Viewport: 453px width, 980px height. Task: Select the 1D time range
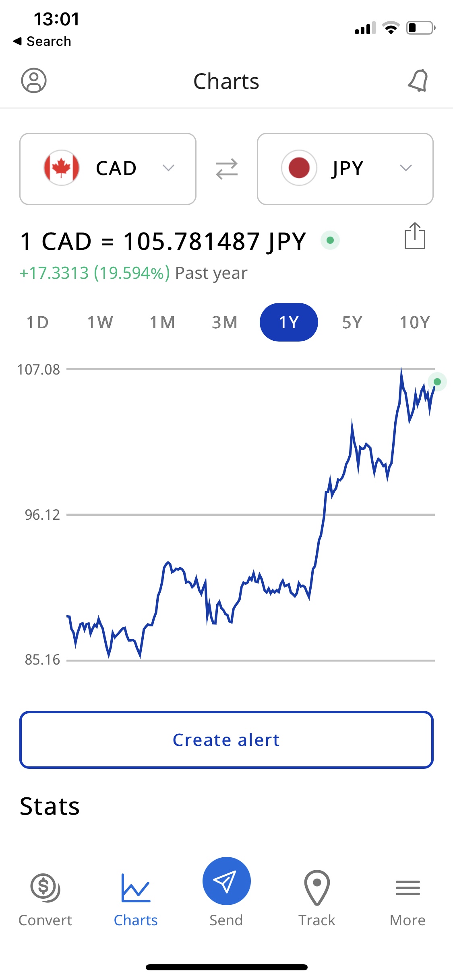pos(37,322)
